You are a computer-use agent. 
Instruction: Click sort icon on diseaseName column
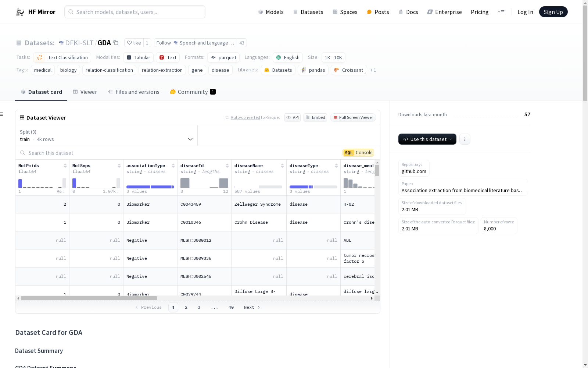(282, 166)
